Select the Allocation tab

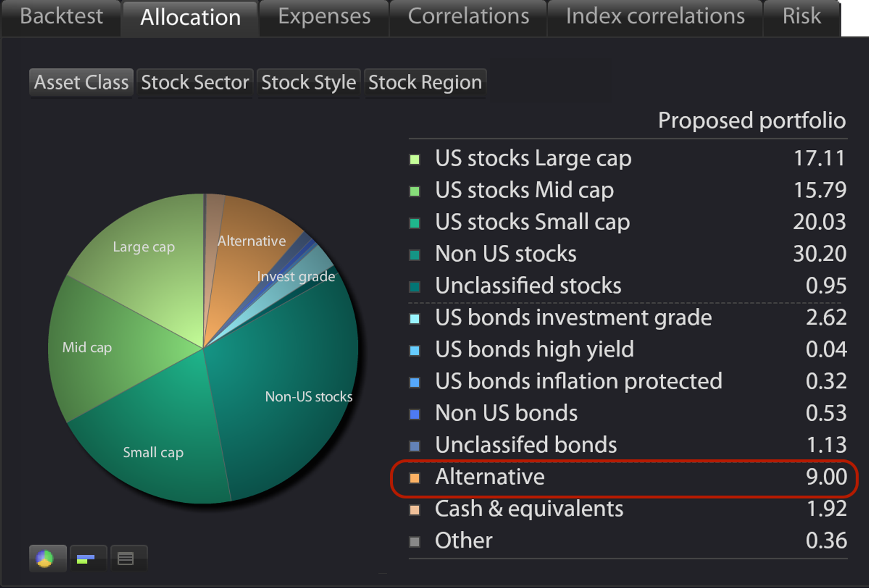click(x=190, y=17)
